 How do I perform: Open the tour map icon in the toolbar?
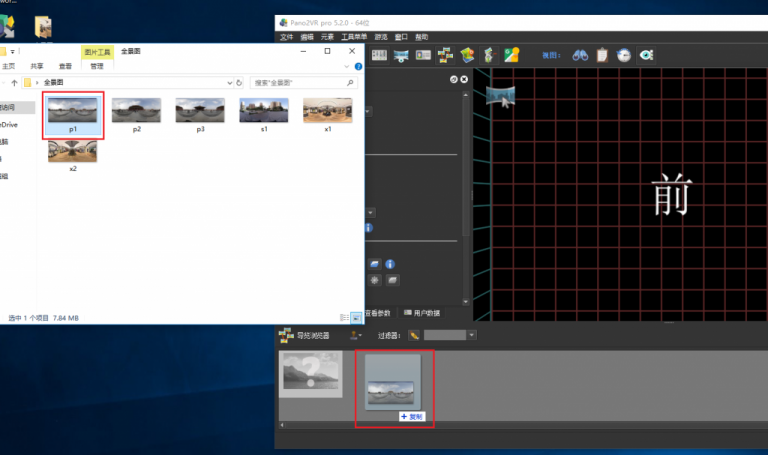click(x=467, y=55)
